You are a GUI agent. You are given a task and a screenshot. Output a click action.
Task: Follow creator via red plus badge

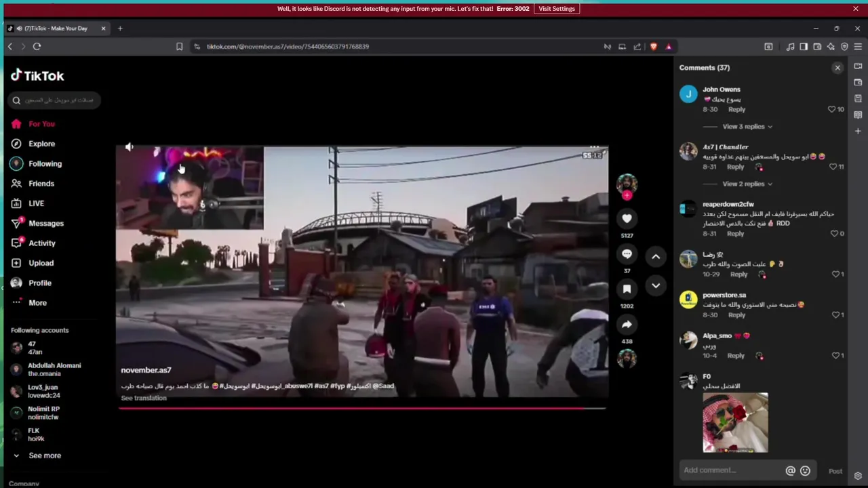(627, 195)
